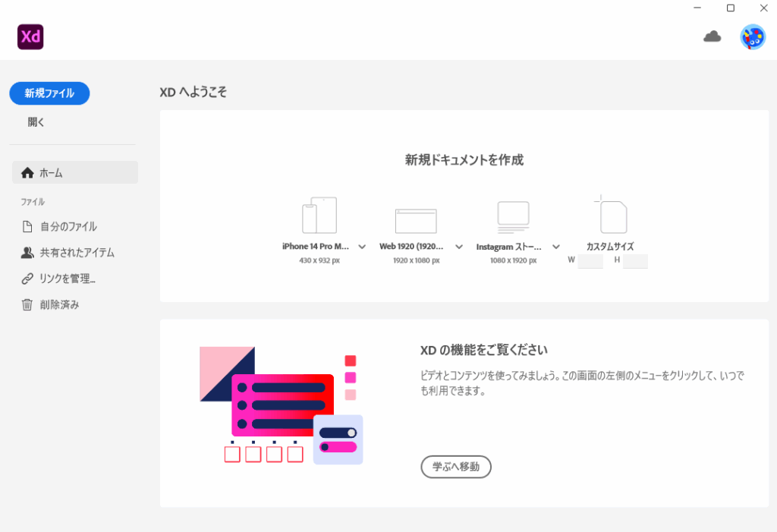Select the Web 1920 artboard icon
Viewport: 777px width, 532px height.
[416, 221]
